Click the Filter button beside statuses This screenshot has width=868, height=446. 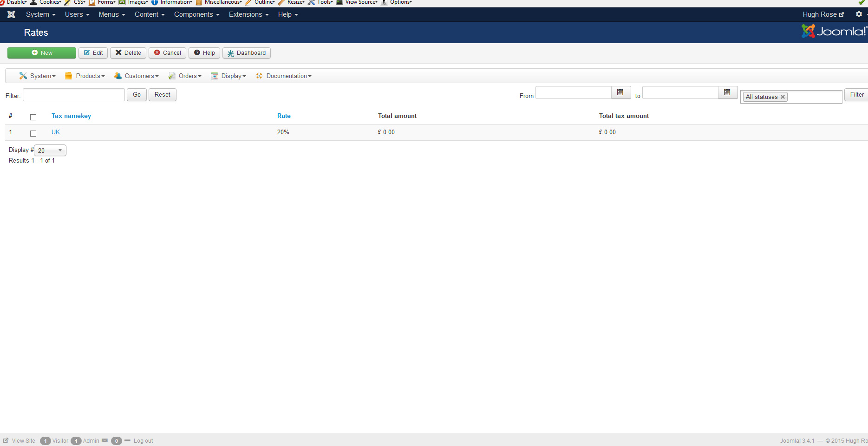pyautogui.click(x=856, y=95)
